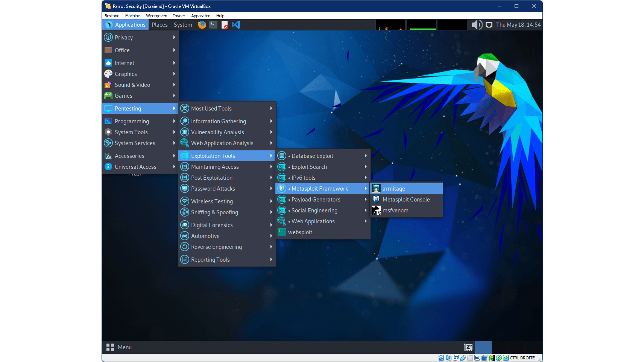Viewport: 644px width, 362px height.
Task: Expand the Most Used Tools submenu arrow
Action: (271, 109)
